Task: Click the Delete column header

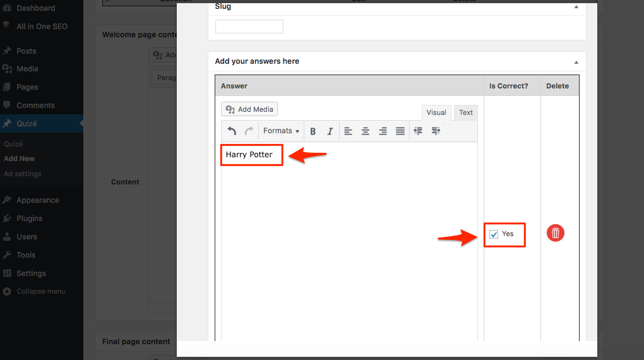Action: click(x=558, y=86)
